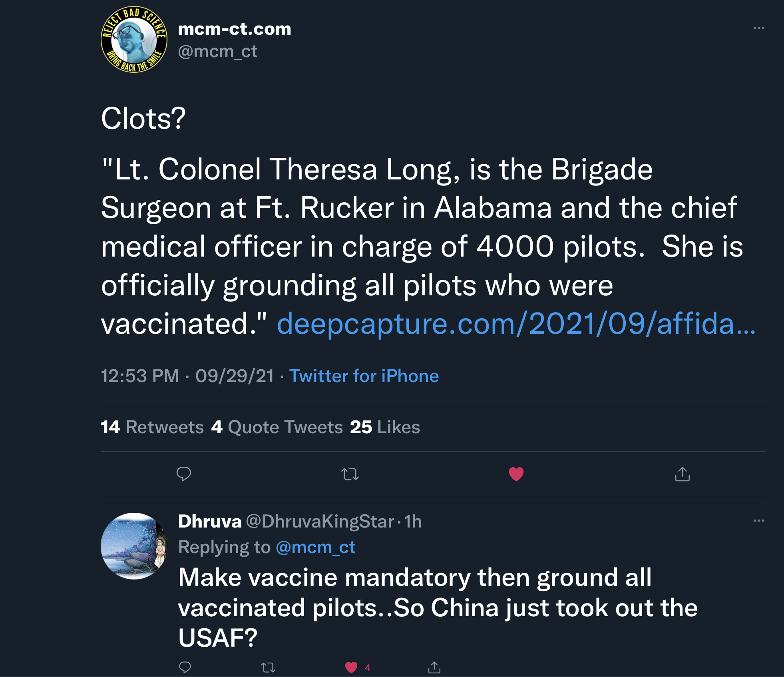This screenshot has width=784, height=677.
Task: Click the @mcm_ct mention in reply
Action: click(x=315, y=547)
